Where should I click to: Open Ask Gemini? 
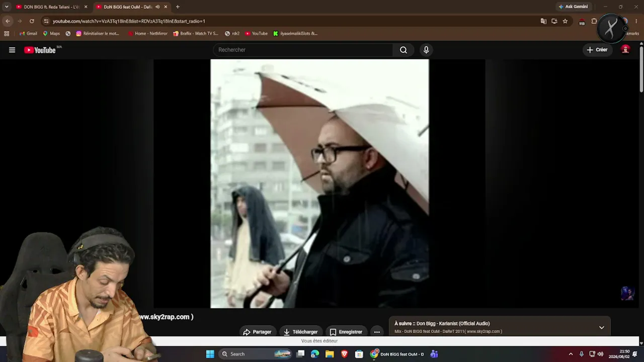coord(573,7)
